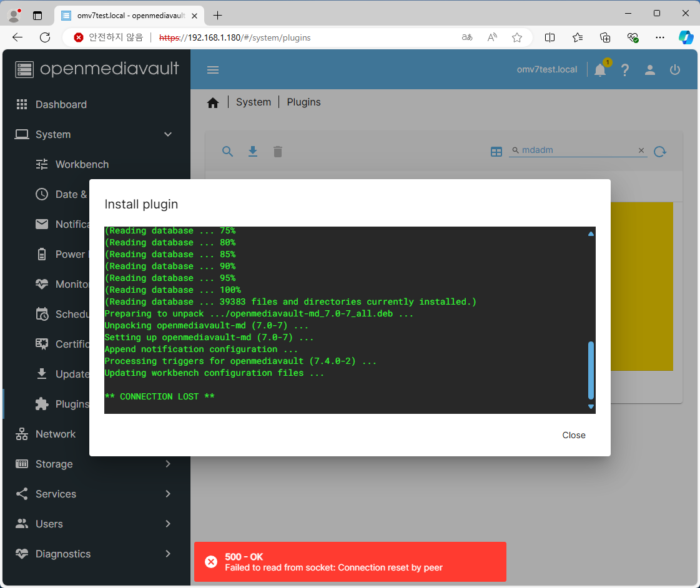
Task: Click the Plugins puzzle piece icon
Action: (x=41, y=404)
